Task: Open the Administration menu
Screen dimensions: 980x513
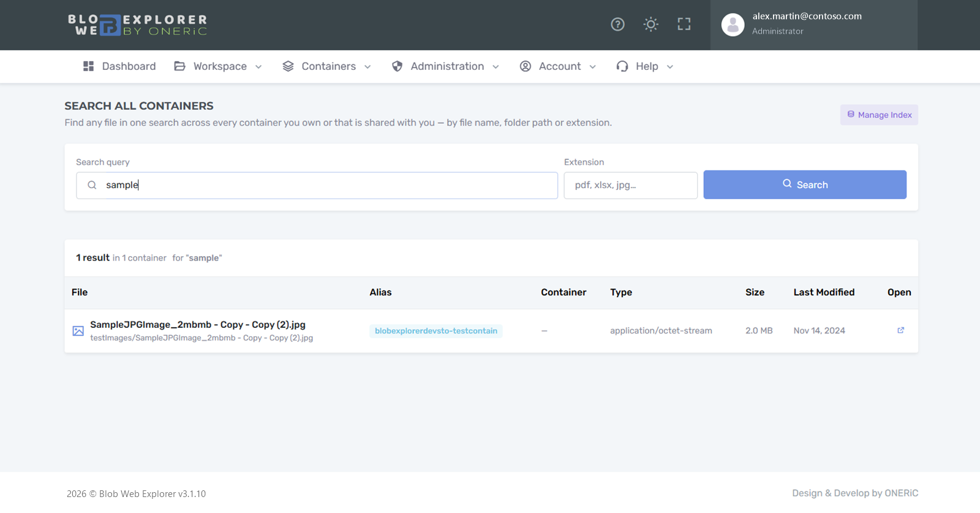Action: pyautogui.click(x=446, y=66)
